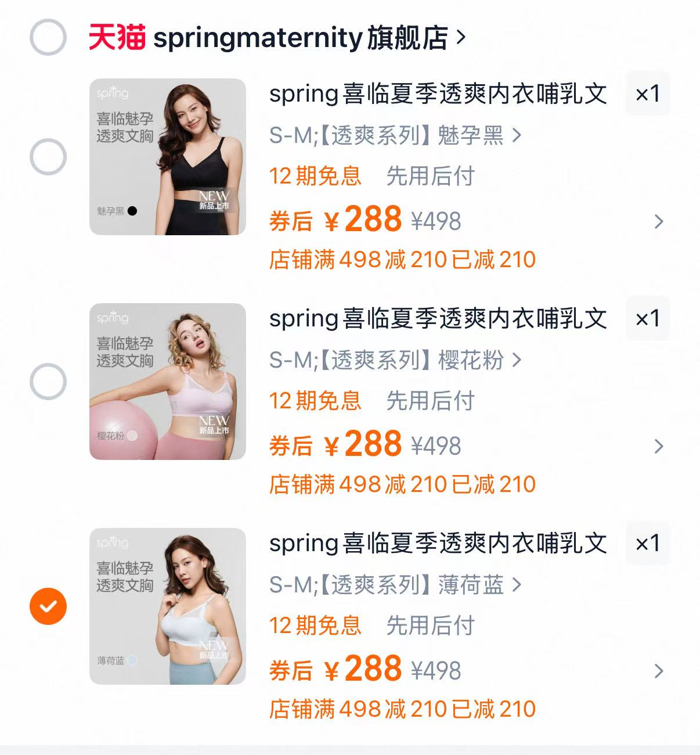The image size is (700, 755).
Task: Open the first item's product title
Action: (x=438, y=94)
